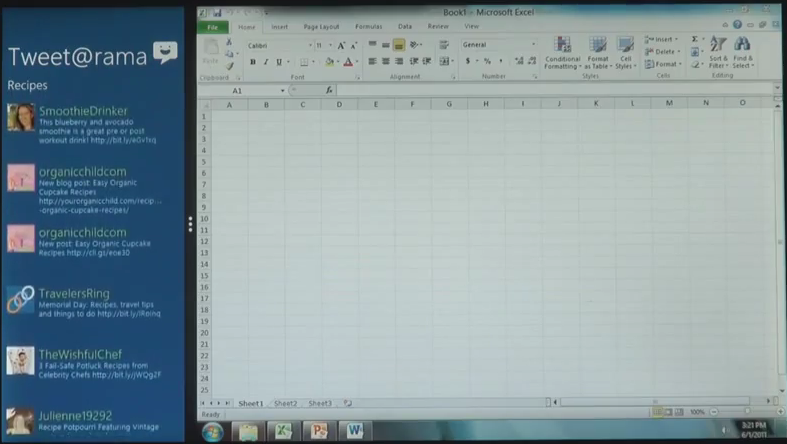
Task: Open the Calibri font name dropdown
Action: point(310,46)
